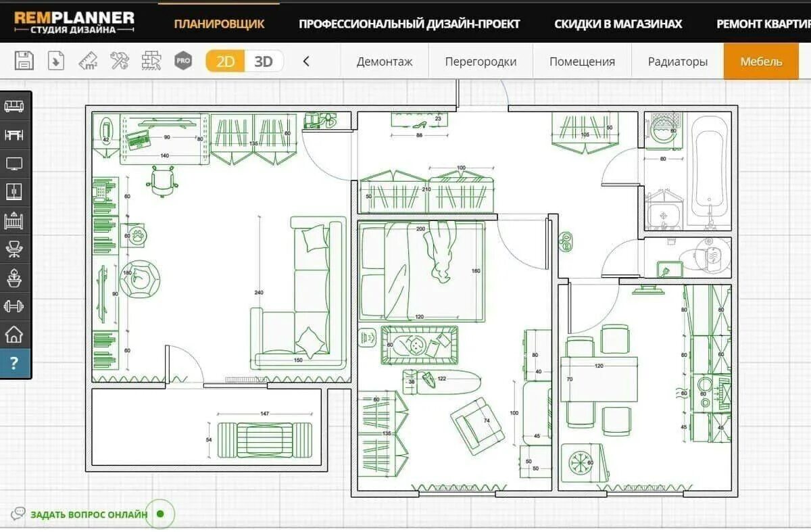Image resolution: width=811 pixels, height=532 pixels.
Task: Click the chat bubble icon beside Задать вопрос
Action: tap(18, 514)
